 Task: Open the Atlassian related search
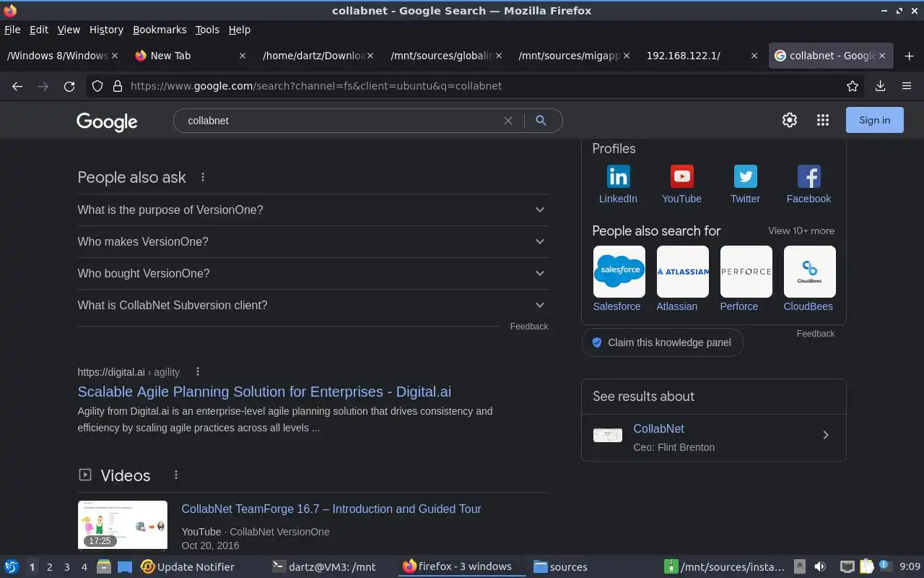pos(682,279)
